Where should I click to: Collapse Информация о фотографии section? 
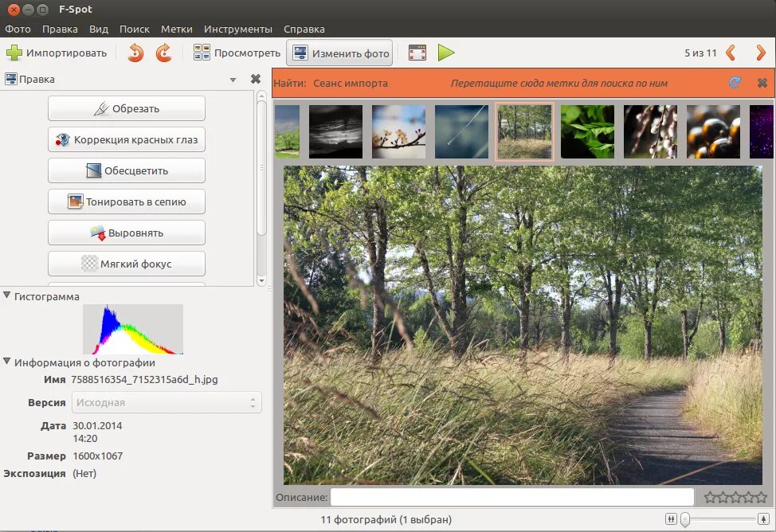pyautogui.click(x=6, y=362)
